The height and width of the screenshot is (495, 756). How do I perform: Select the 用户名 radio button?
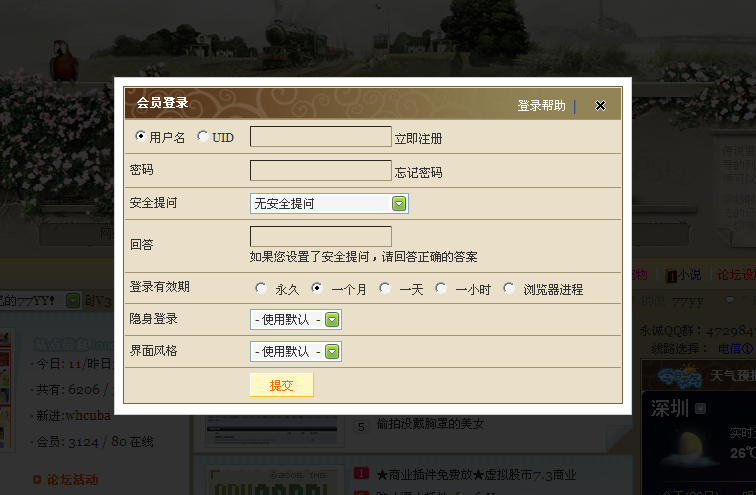[140, 136]
